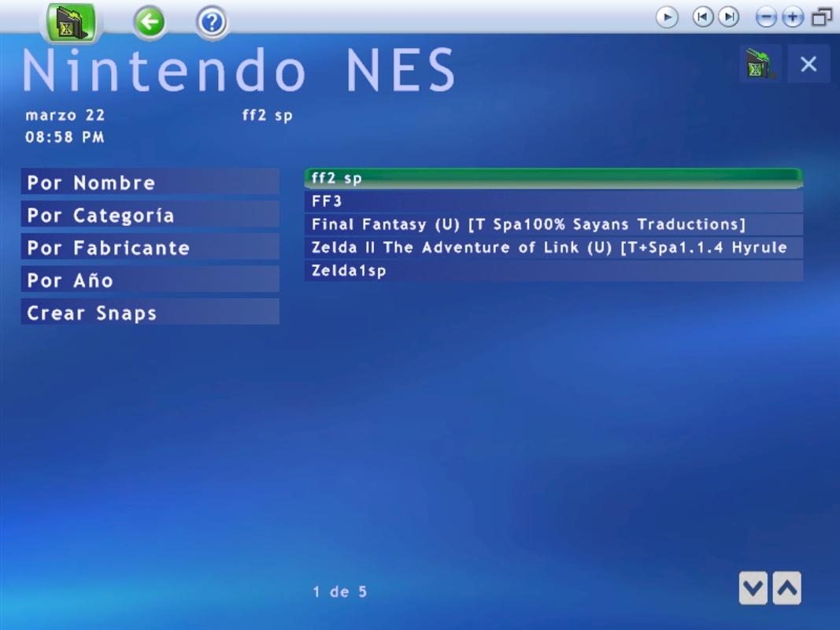840x630 pixels.
Task: Click the restore window icon
Action: coord(822,17)
